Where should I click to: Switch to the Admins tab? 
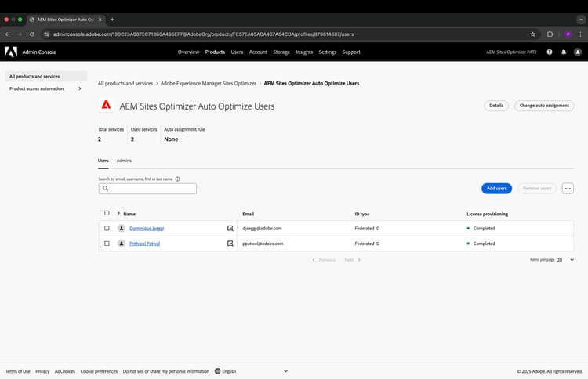(124, 161)
